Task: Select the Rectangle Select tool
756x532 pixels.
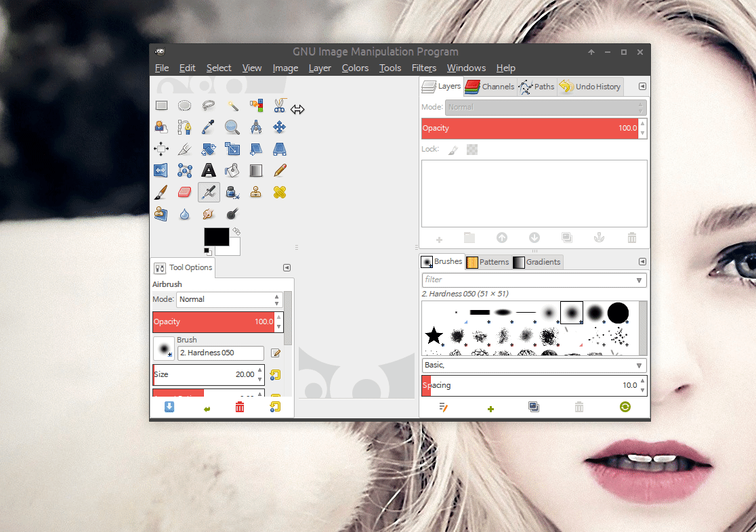Action: point(161,105)
